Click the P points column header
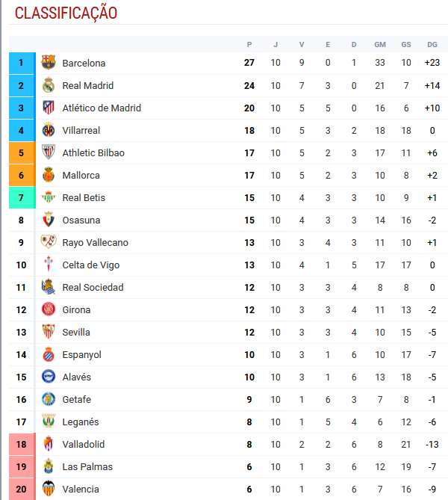Screen dimensions: 448x500 [249, 44]
